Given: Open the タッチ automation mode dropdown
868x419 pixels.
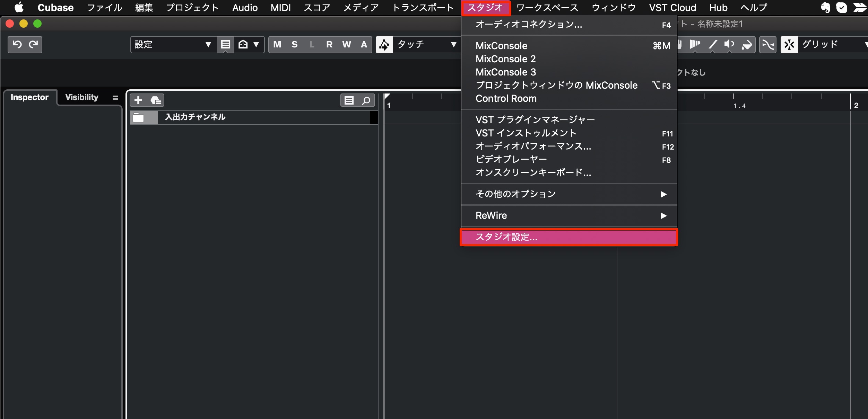Looking at the screenshot, I should tap(427, 44).
